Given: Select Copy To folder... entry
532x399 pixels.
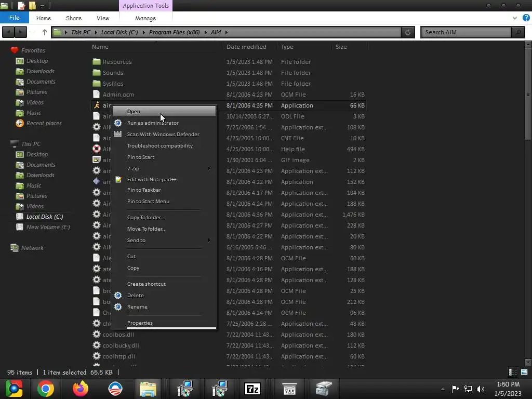Looking at the screenshot, I should pyautogui.click(x=164, y=218).
